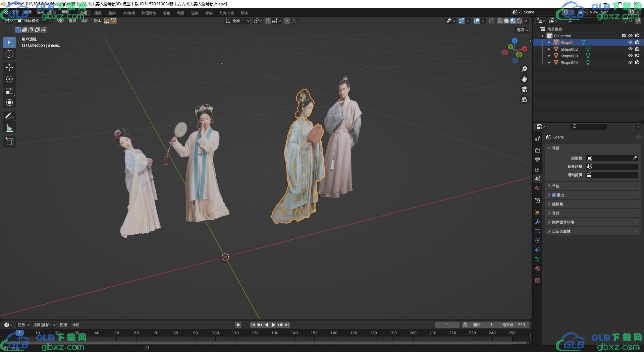Open the Tool properties tab

click(538, 138)
